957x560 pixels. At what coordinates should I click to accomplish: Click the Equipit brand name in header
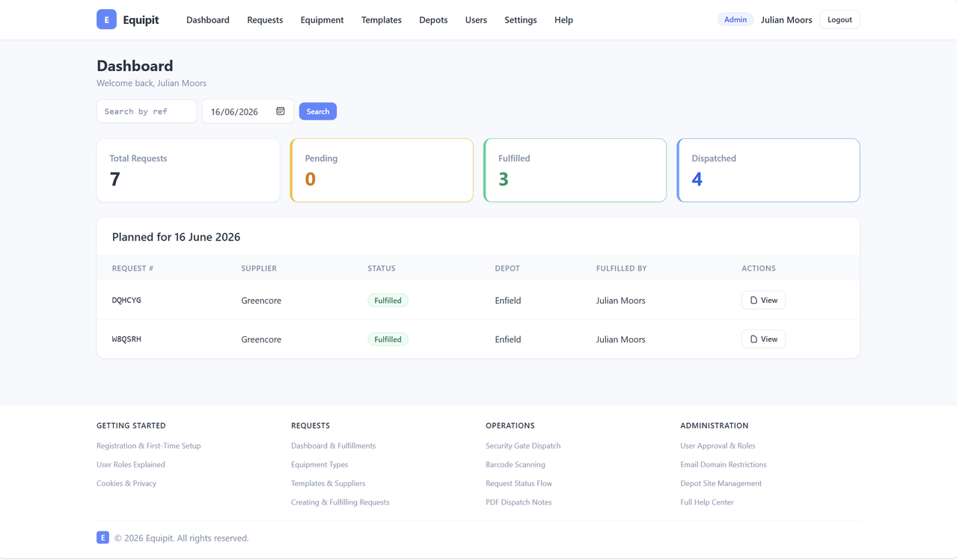pos(141,20)
